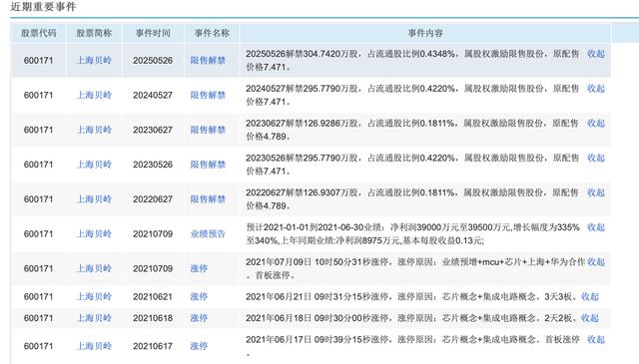Select date cell 20210621
The height and width of the screenshot is (364, 639).
click(x=153, y=297)
